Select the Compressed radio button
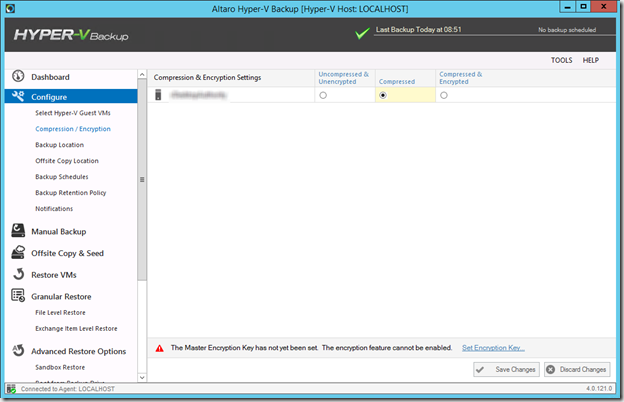This screenshot has width=624, height=402. click(383, 96)
